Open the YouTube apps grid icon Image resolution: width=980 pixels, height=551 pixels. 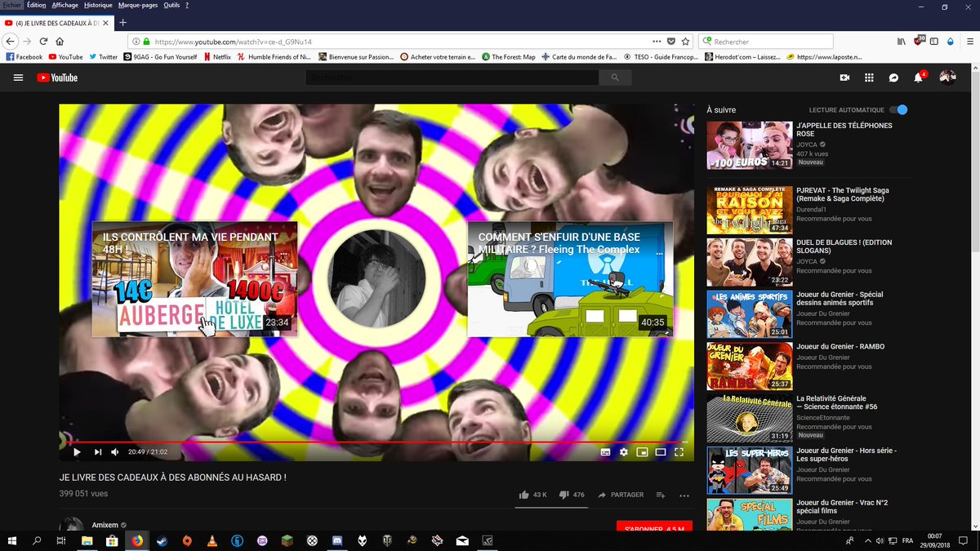pos(869,78)
